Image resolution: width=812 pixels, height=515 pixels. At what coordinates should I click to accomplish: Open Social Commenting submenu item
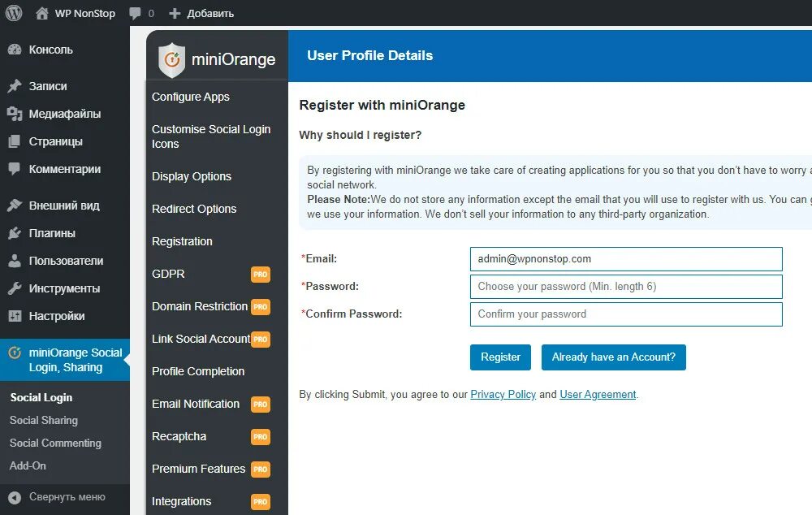pyautogui.click(x=55, y=443)
